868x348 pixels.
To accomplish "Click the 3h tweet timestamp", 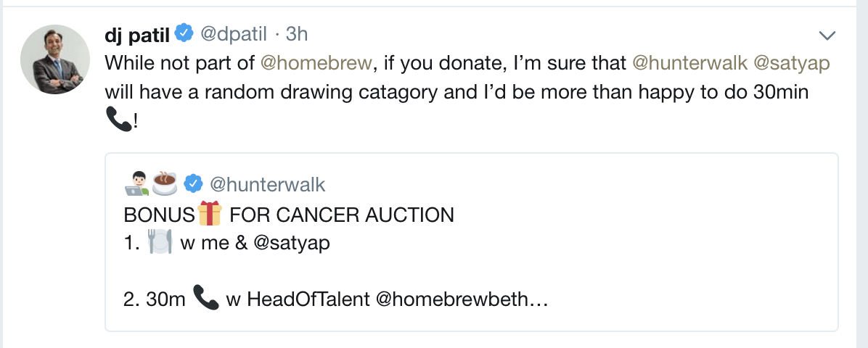I will pyautogui.click(x=298, y=34).
